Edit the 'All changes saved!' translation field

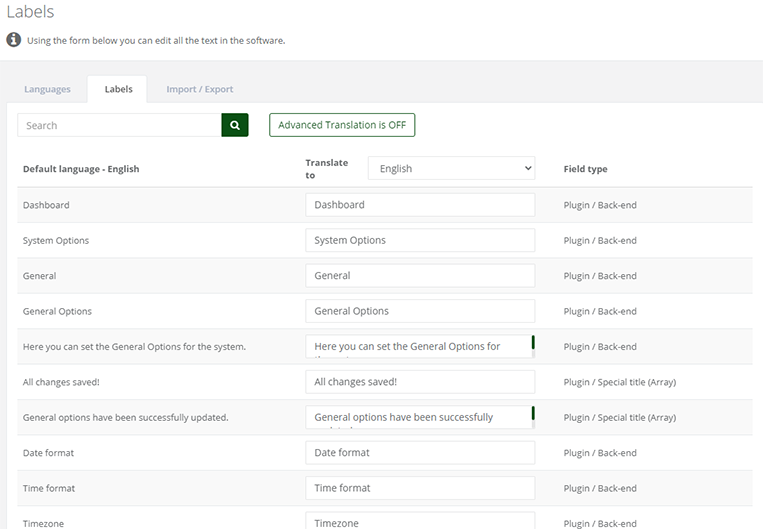(420, 382)
